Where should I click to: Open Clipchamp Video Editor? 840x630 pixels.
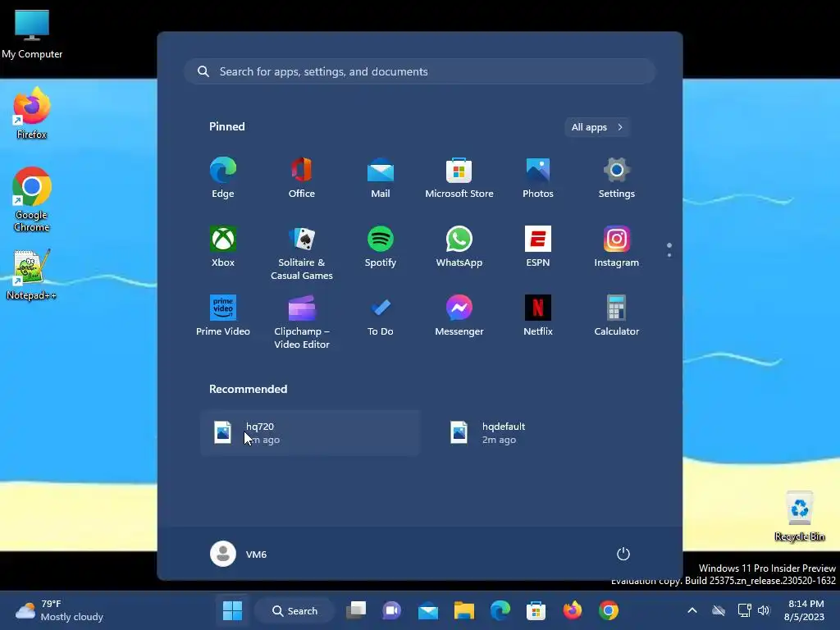tap(302, 322)
